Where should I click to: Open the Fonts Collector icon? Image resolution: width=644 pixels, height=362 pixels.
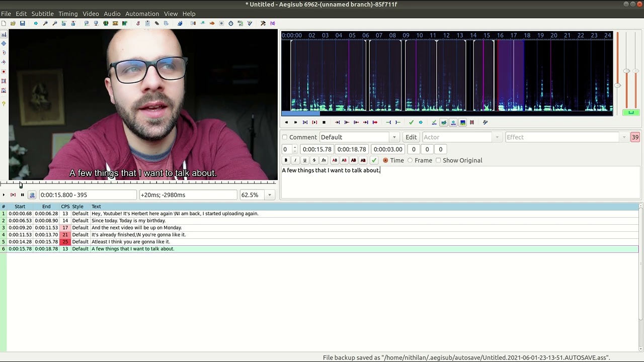(166, 23)
